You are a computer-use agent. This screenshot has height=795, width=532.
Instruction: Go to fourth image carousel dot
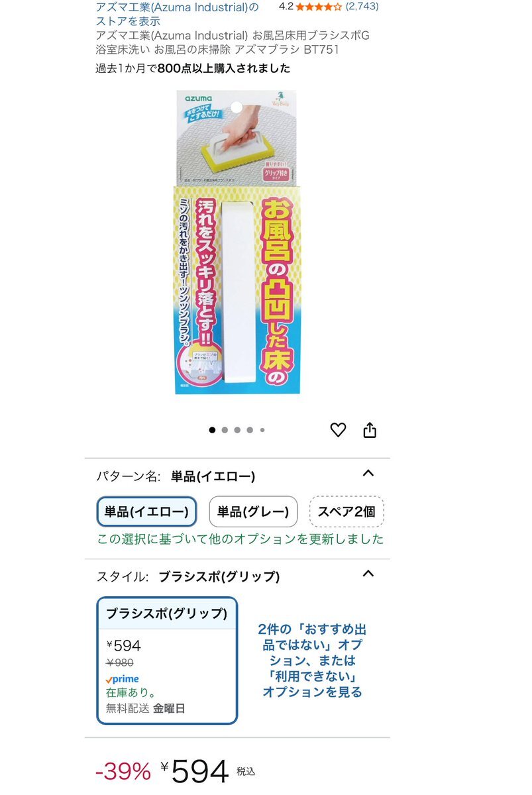[250, 430]
